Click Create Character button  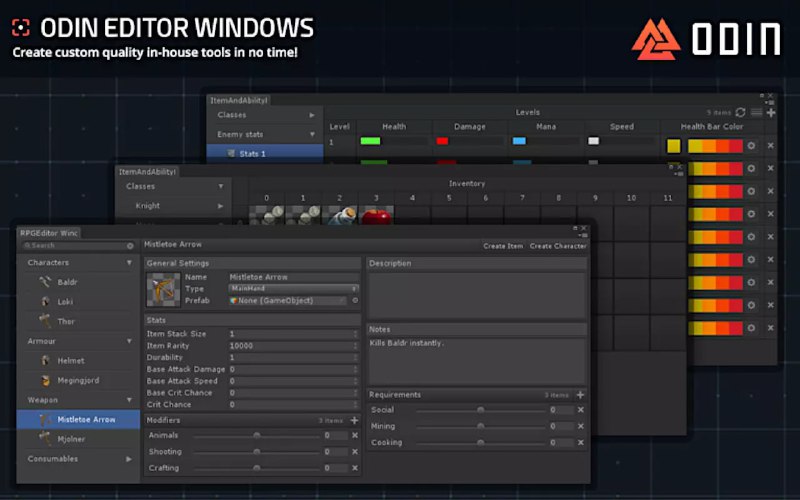(558, 246)
